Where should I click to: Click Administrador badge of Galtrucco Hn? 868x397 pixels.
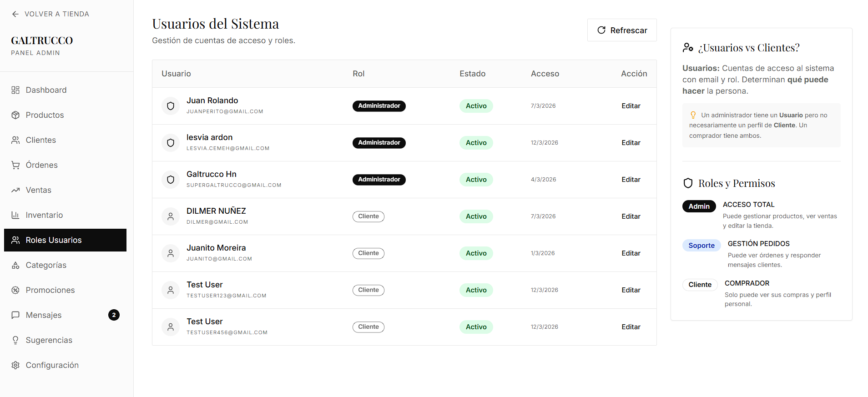coord(379,180)
